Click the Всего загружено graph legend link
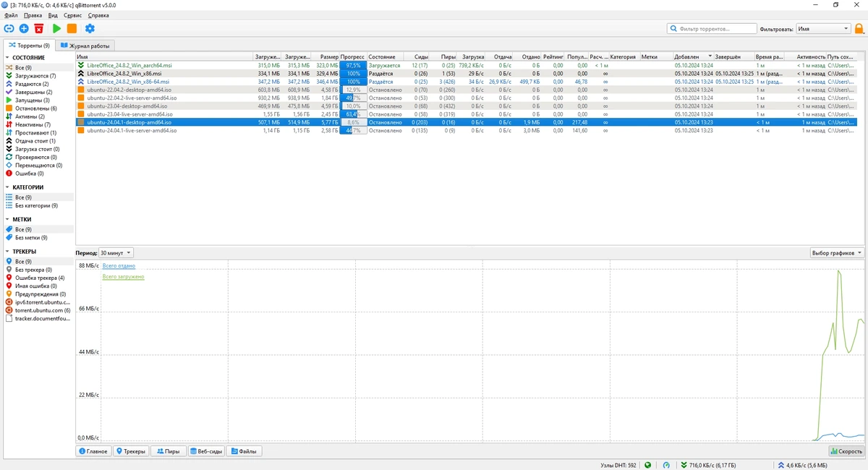Viewport: 868px width, 470px height. (123, 277)
